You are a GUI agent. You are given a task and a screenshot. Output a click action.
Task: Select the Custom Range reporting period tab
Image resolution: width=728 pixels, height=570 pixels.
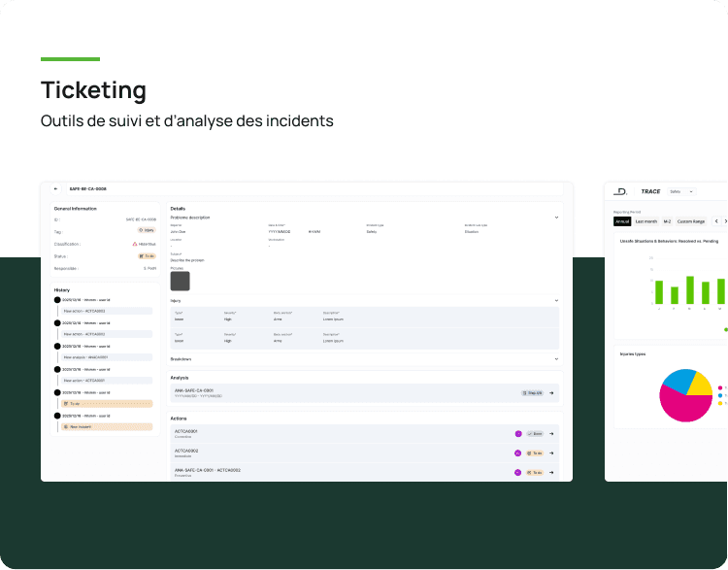691,221
